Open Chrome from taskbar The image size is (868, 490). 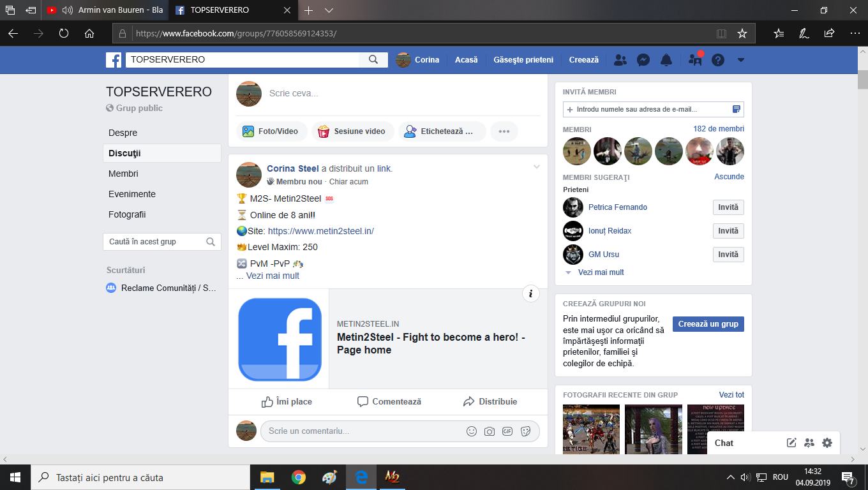coord(298,477)
